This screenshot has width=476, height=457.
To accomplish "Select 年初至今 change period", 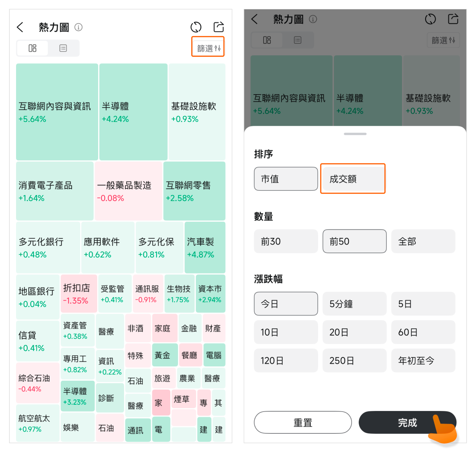I will 423,361.
